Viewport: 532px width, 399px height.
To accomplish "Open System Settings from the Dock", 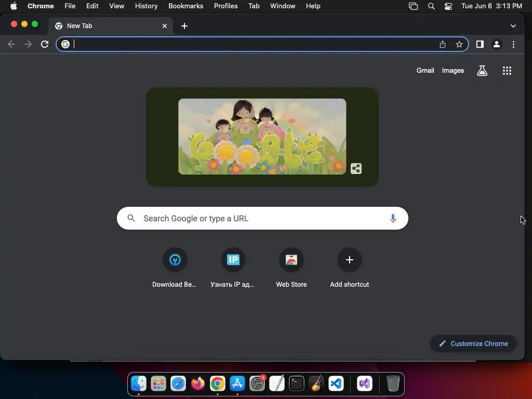I will tap(257, 384).
